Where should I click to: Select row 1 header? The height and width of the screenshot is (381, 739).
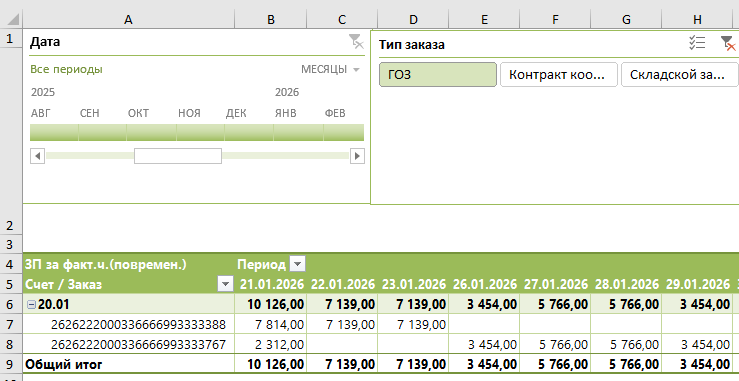(11, 39)
